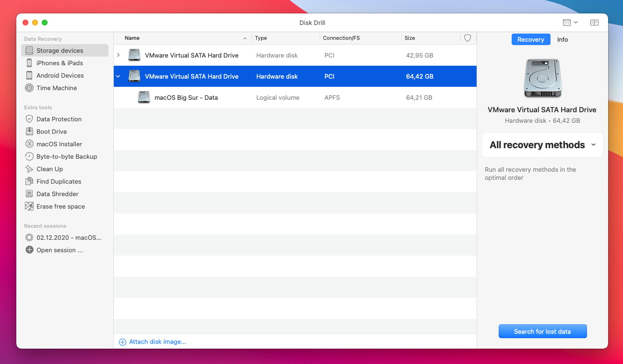Click the shield protection column header icon

pos(467,38)
